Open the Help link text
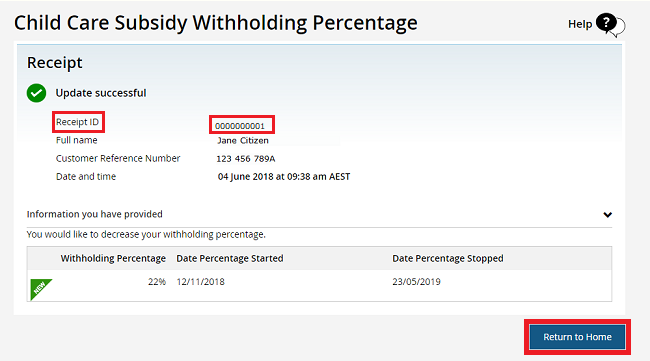Screen dimensions: 650x361 [580, 24]
